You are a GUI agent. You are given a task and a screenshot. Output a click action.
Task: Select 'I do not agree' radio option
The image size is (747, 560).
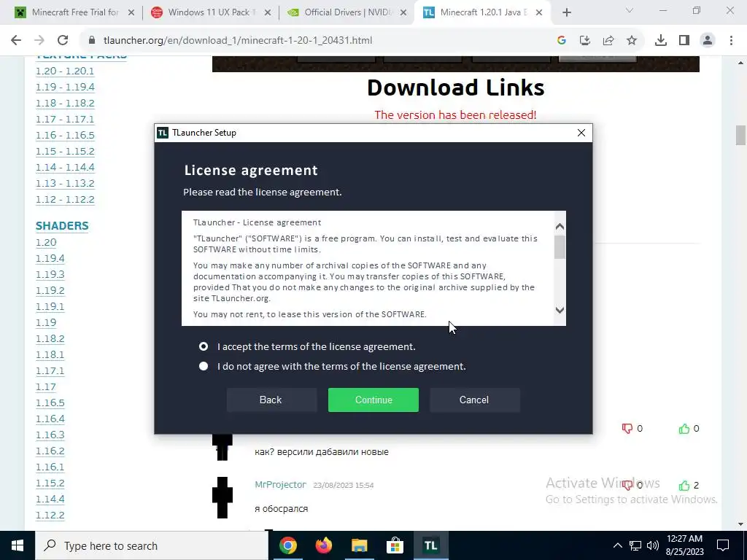pos(204,366)
